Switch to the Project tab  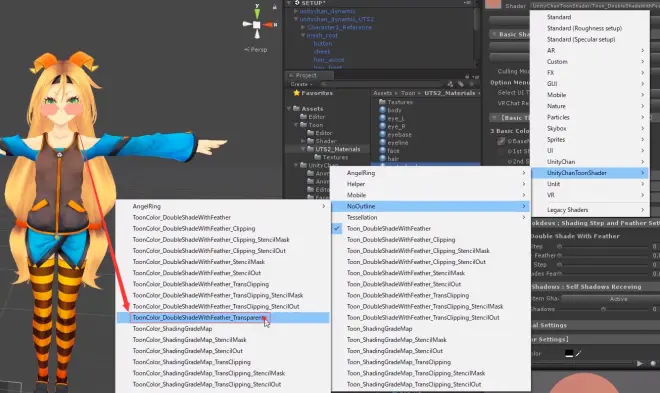click(x=309, y=75)
